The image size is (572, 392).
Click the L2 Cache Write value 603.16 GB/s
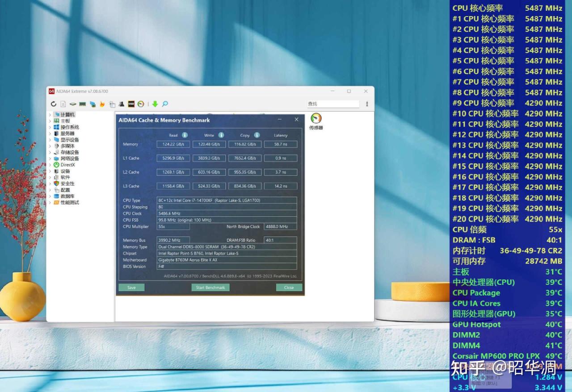(x=209, y=172)
